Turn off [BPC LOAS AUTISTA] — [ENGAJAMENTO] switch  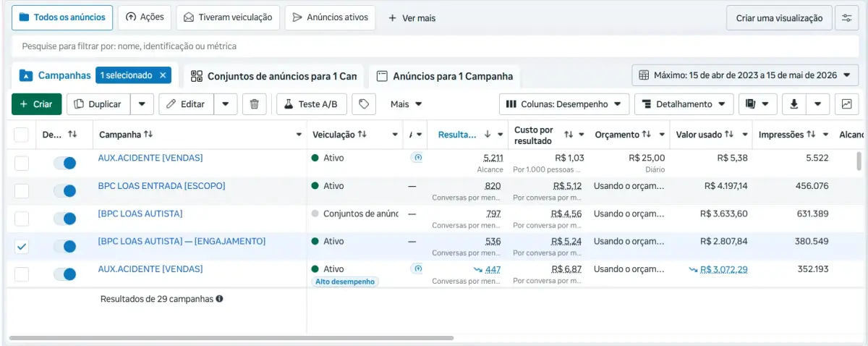click(64, 247)
